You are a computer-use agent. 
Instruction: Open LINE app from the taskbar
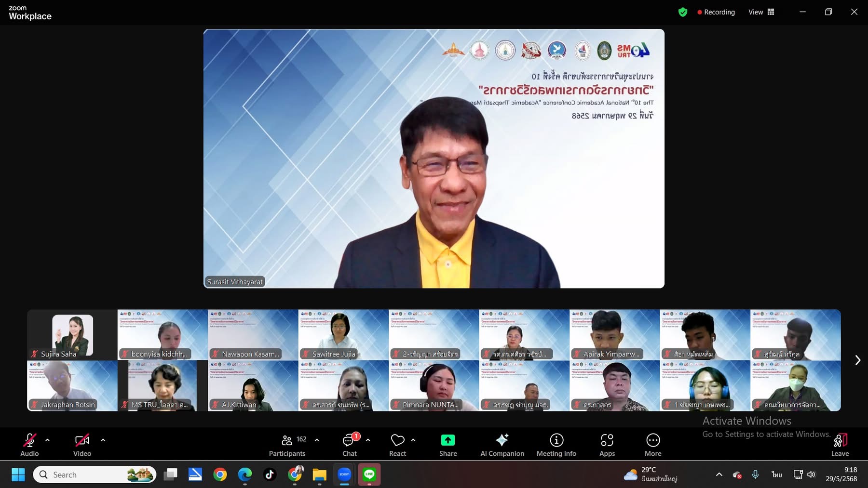(369, 475)
